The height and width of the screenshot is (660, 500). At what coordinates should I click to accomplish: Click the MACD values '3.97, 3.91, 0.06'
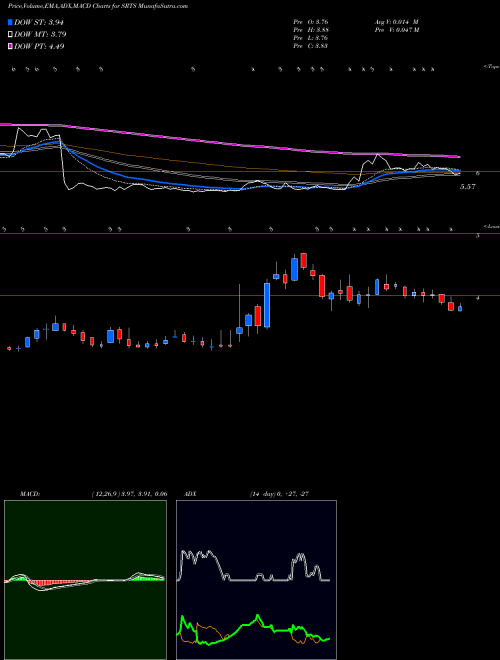[142, 494]
